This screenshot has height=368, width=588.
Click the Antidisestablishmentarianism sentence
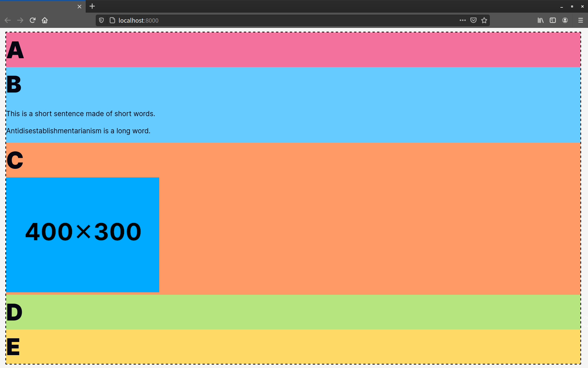click(x=78, y=131)
